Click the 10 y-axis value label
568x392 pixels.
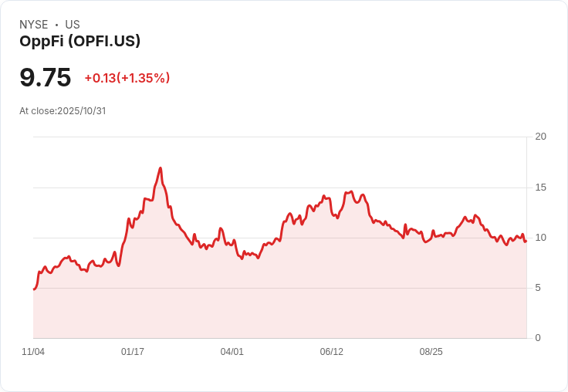tap(541, 238)
